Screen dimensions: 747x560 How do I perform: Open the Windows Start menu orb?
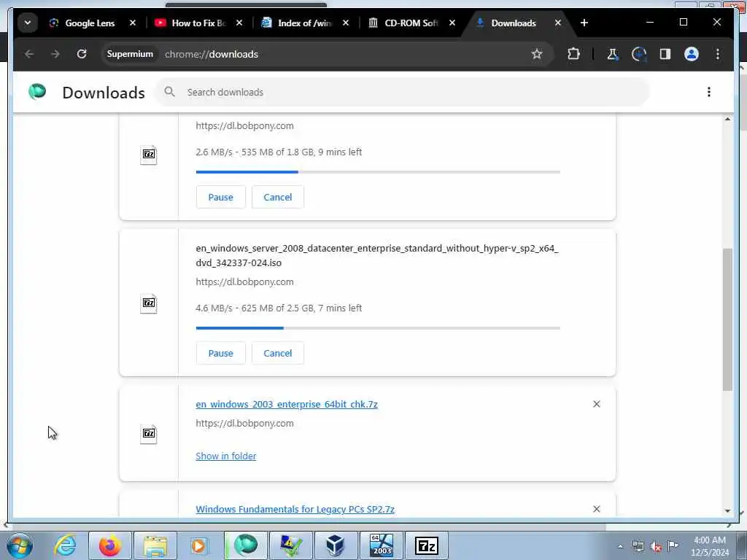point(20,545)
